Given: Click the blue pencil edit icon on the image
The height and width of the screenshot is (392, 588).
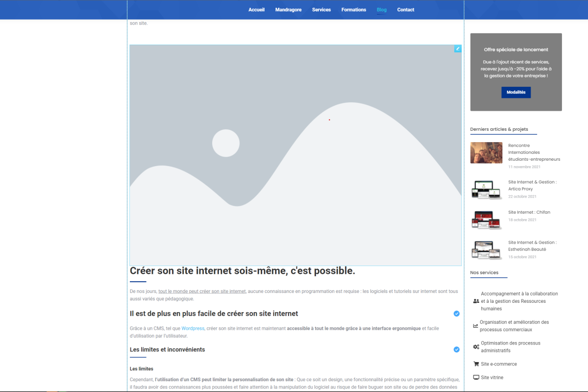Looking at the screenshot, I should point(458,49).
